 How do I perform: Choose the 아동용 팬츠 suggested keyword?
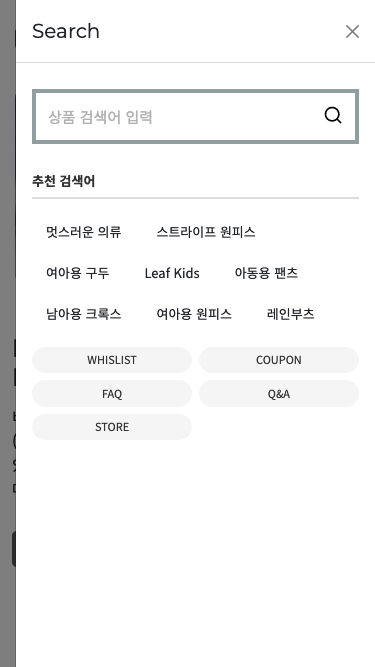[266, 273]
